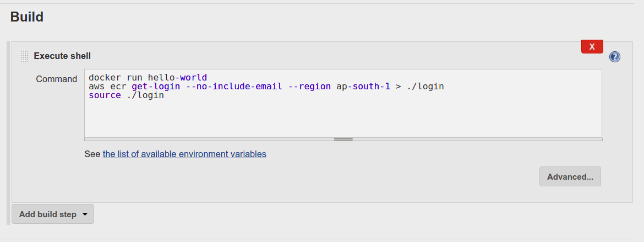The image size is (644, 242).
Task: Click the get-login text in the command
Action: point(156,86)
